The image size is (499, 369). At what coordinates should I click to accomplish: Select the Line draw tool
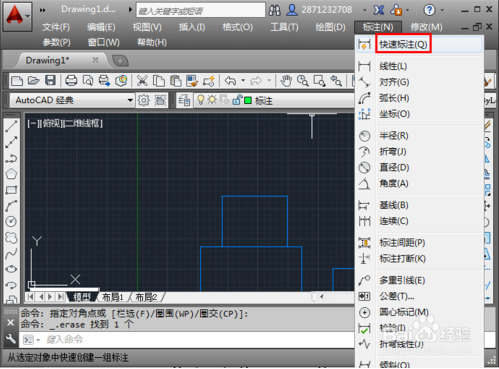pyautogui.click(x=11, y=126)
